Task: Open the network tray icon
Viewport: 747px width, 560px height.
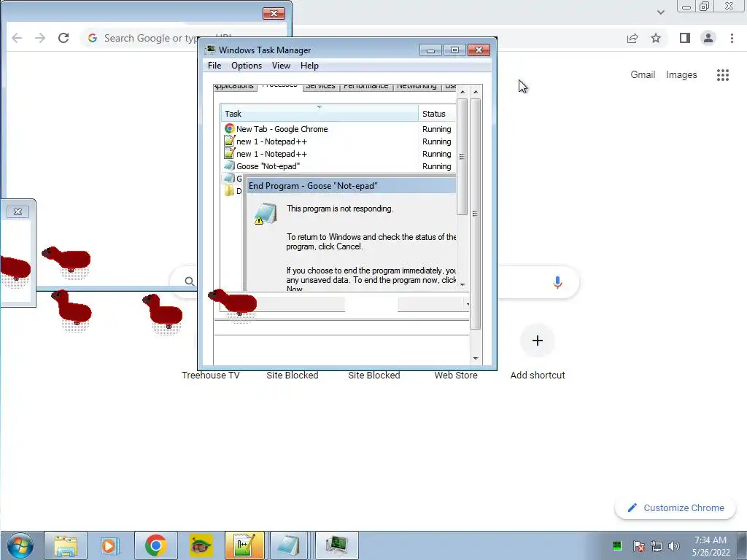Action: click(657, 545)
